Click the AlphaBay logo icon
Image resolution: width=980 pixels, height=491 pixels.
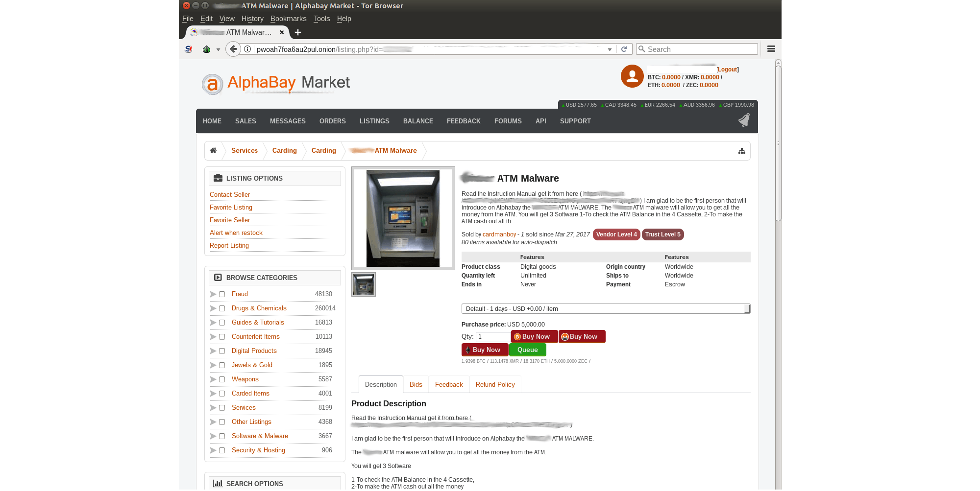click(x=212, y=84)
